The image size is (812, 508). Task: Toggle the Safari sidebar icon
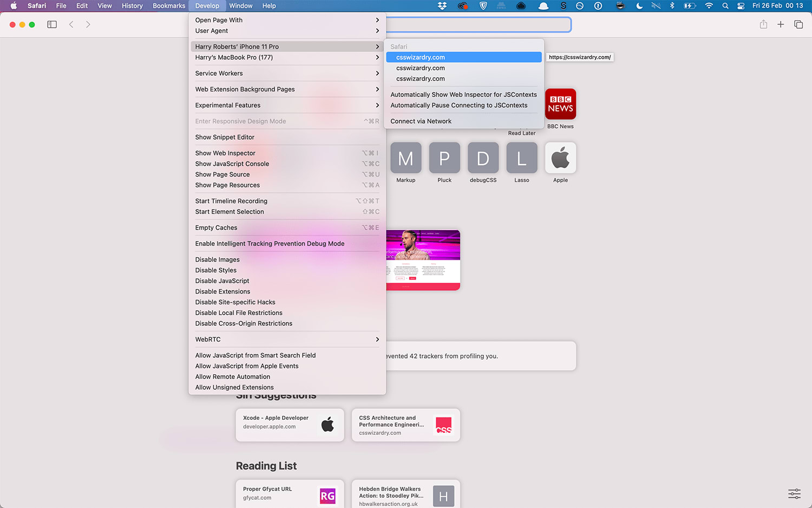pos(52,24)
